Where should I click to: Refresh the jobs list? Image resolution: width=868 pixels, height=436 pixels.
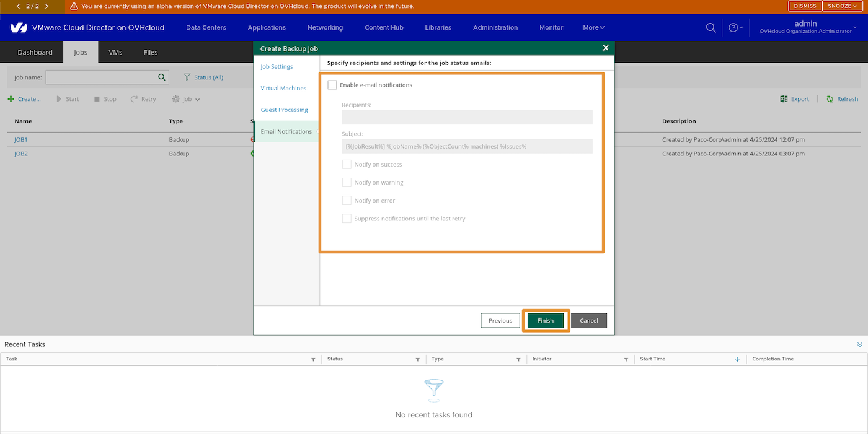click(842, 98)
